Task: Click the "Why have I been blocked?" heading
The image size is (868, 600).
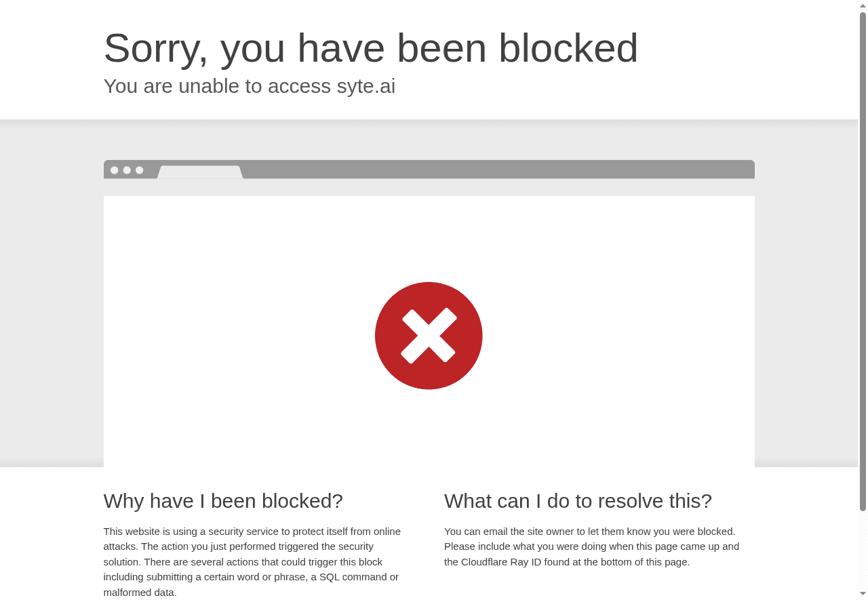Action: click(223, 501)
